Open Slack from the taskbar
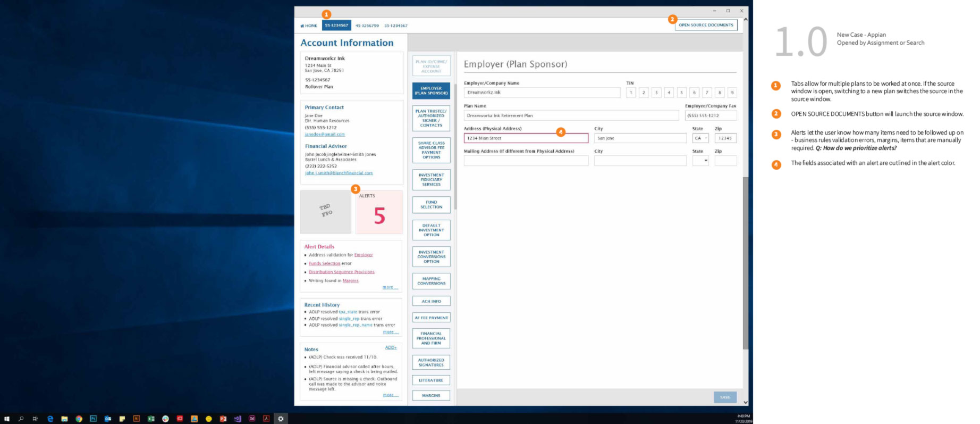The image size is (980, 424). click(x=165, y=419)
